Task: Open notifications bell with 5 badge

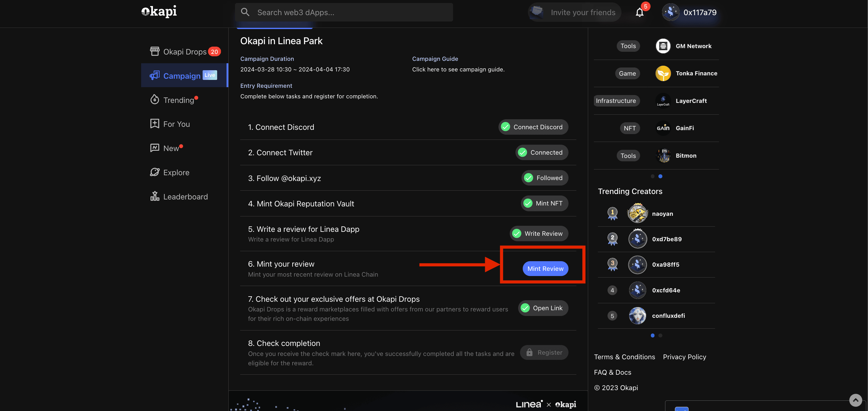Action: tap(640, 12)
